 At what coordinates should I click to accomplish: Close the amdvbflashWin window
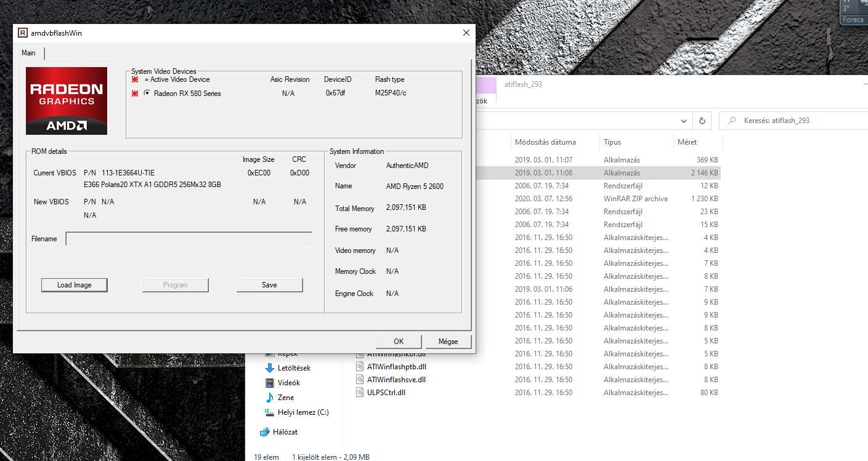[466, 33]
